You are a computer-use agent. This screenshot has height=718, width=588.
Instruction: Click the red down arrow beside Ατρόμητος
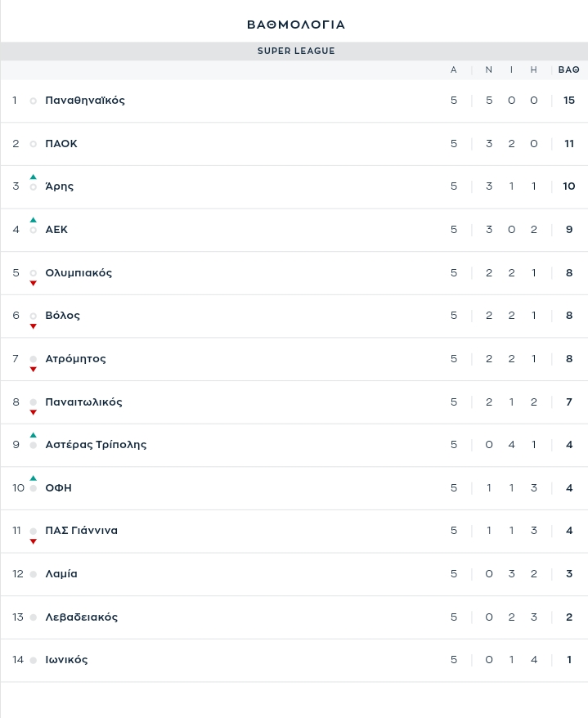tap(33, 370)
